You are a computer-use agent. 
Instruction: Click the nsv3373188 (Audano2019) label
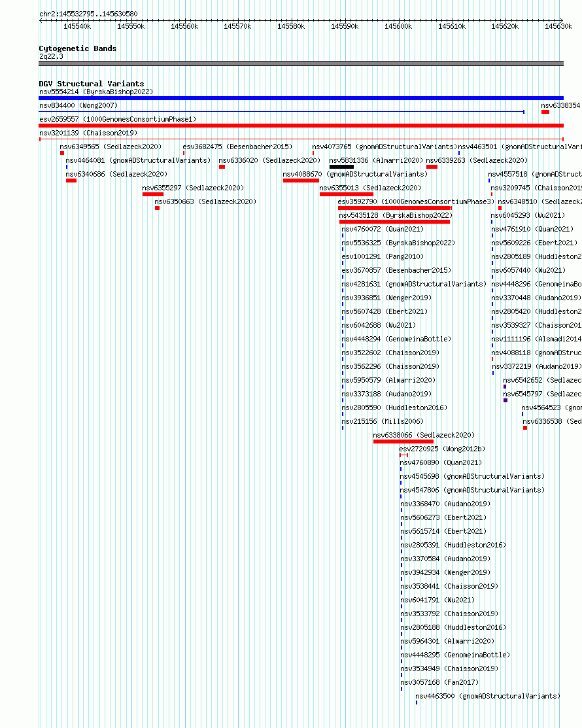pyautogui.click(x=386, y=394)
